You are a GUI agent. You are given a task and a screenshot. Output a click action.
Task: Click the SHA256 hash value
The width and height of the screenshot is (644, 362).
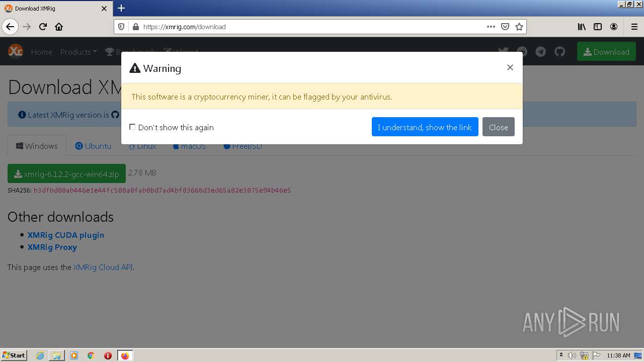tap(162, 191)
